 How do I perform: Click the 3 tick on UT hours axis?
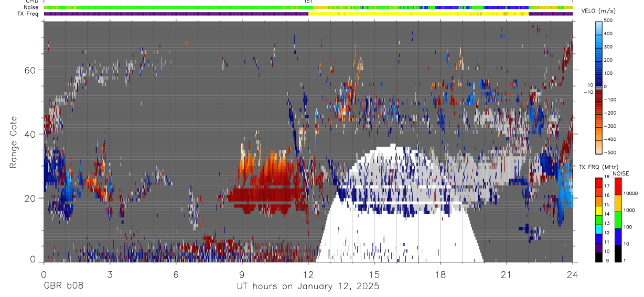pos(110,274)
